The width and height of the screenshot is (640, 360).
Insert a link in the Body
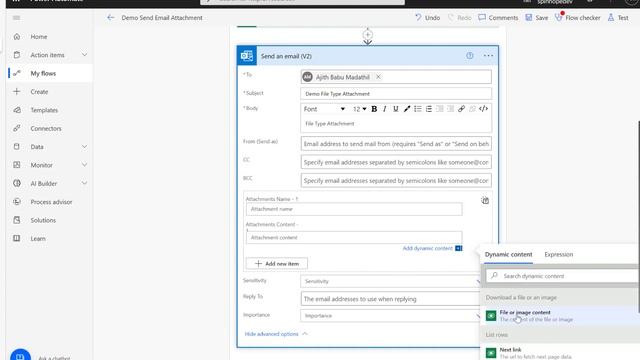point(461,109)
